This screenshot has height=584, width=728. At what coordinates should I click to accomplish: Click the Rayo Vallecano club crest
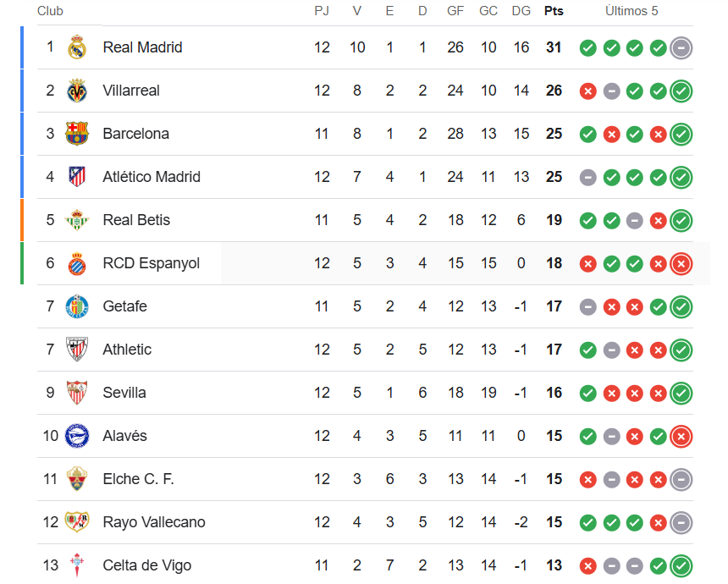click(77, 522)
